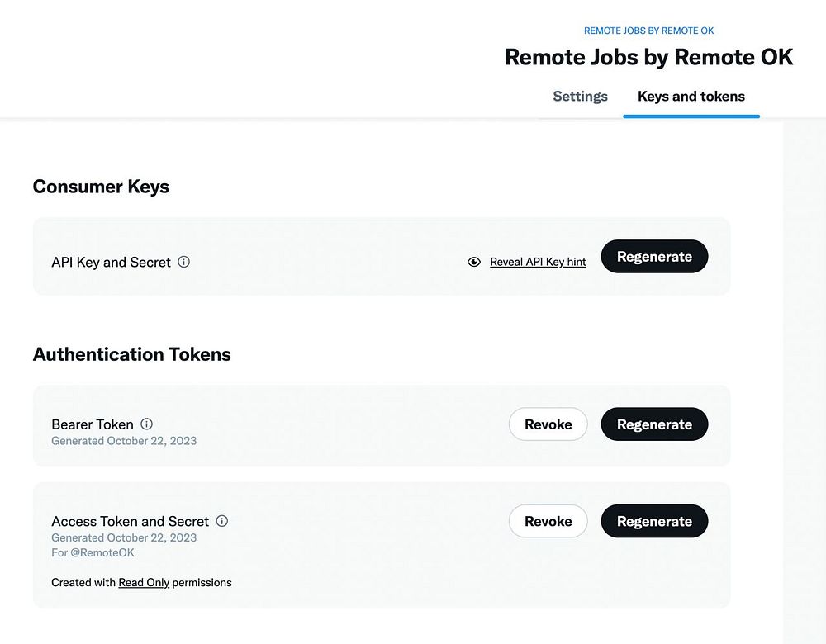Revoke the Bearer Token
The height and width of the screenshot is (644, 826).
pos(548,424)
